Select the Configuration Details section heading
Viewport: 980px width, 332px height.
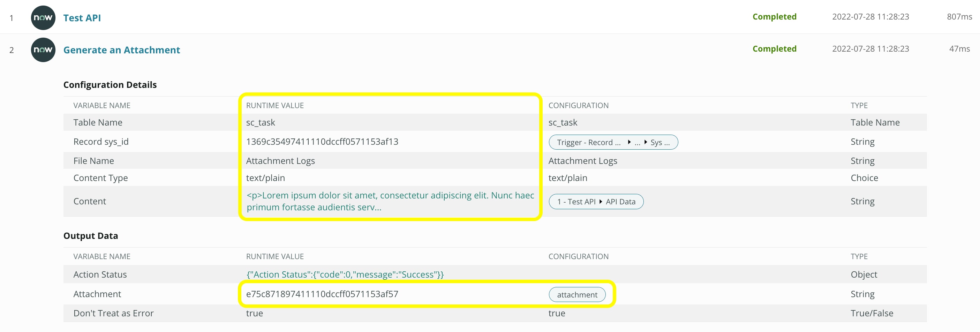pos(110,84)
